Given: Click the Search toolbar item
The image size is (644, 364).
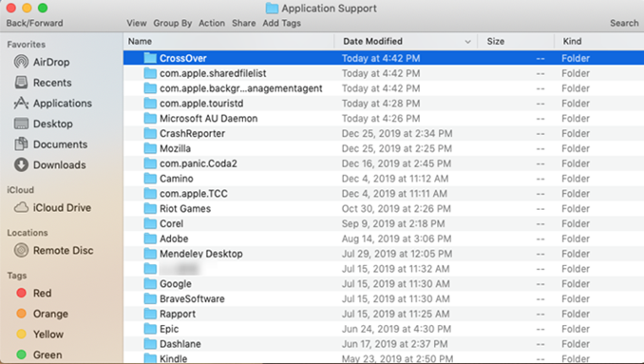Looking at the screenshot, I should coord(624,23).
